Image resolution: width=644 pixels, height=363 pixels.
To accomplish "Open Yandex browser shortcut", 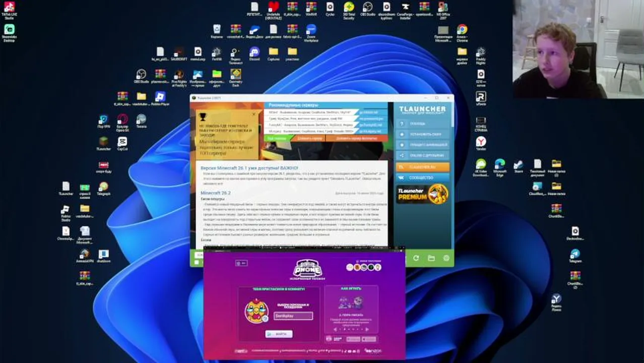I will tap(481, 142).
